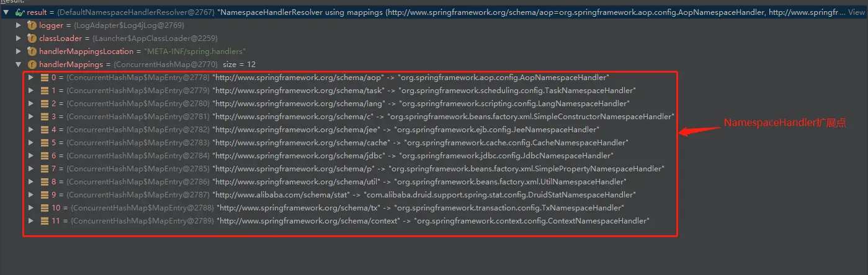This screenshot has width=868, height=275.
Task: Click entry icon of row 0
Action: click(45, 78)
